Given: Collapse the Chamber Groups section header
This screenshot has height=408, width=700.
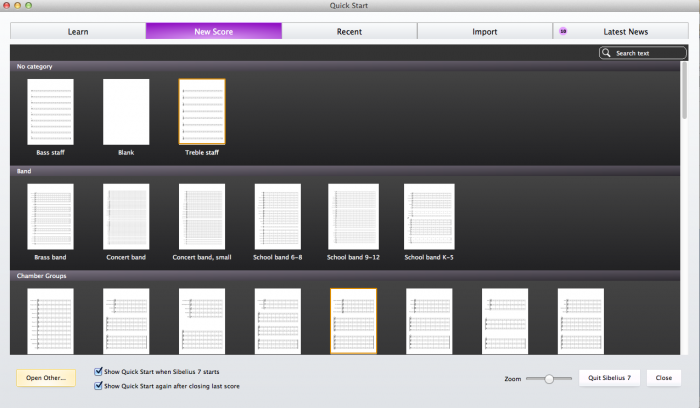Looking at the screenshot, I should click(345, 276).
